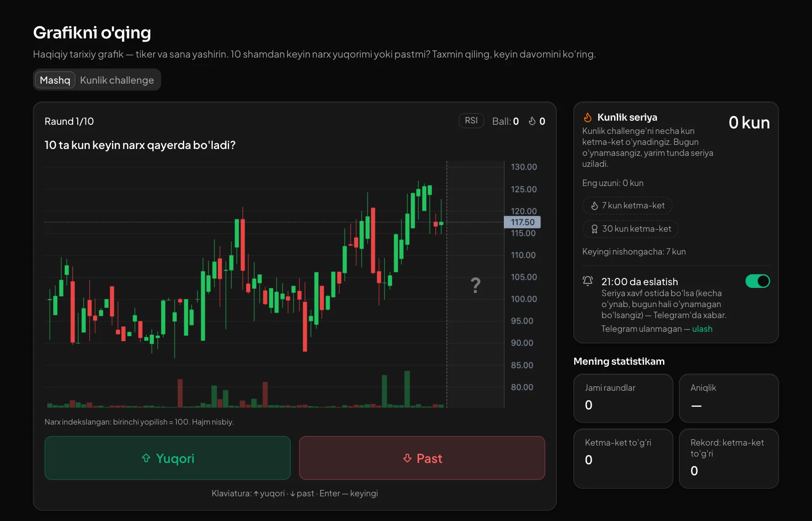Open the Kunlik challenge tab
Image resolution: width=812 pixels, height=521 pixels.
pyautogui.click(x=117, y=80)
